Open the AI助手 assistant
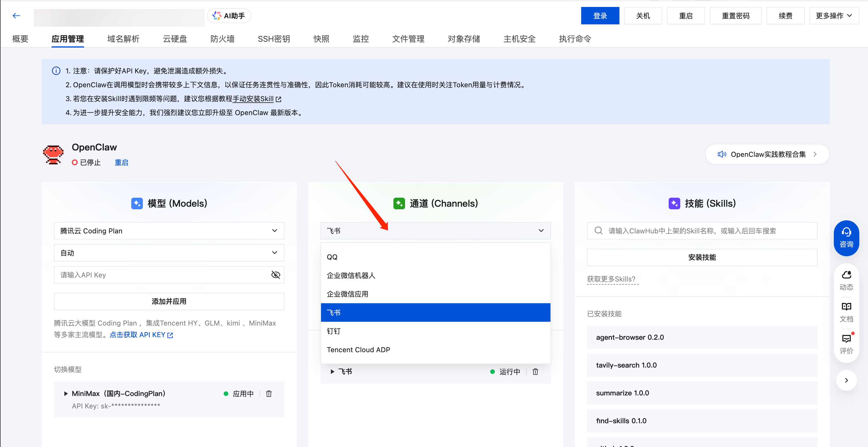Viewport: 868px width, 447px height. pos(229,16)
